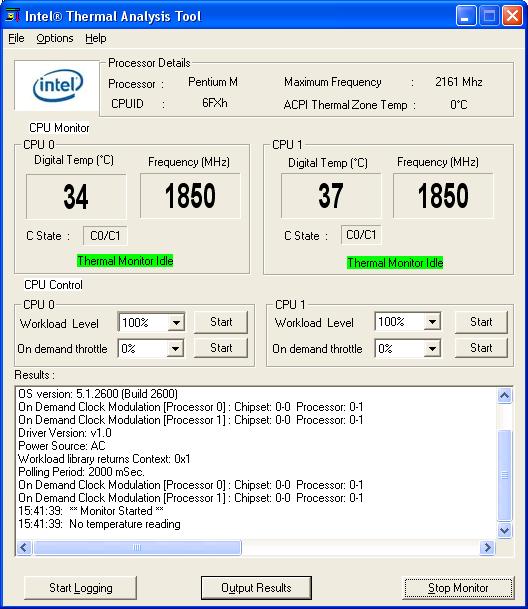Click the app icon in title bar
Image resolution: width=528 pixels, height=609 pixels.
tap(13, 16)
